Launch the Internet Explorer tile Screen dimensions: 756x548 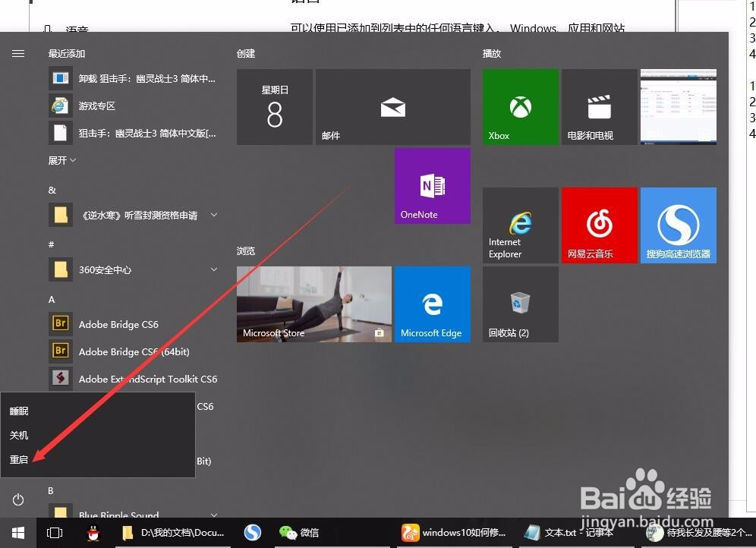520,225
